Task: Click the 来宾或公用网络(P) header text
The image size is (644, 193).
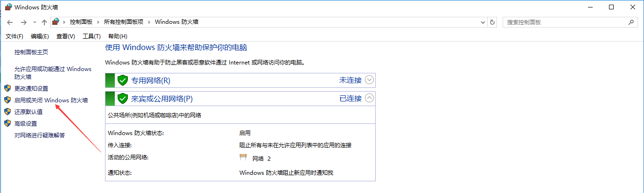Action: pyautogui.click(x=162, y=99)
